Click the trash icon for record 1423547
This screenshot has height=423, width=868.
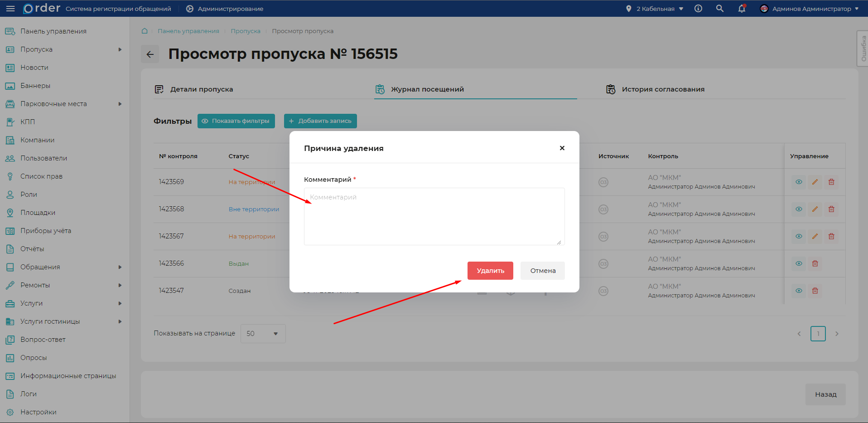pyautogui.click(x=815, y=291)
